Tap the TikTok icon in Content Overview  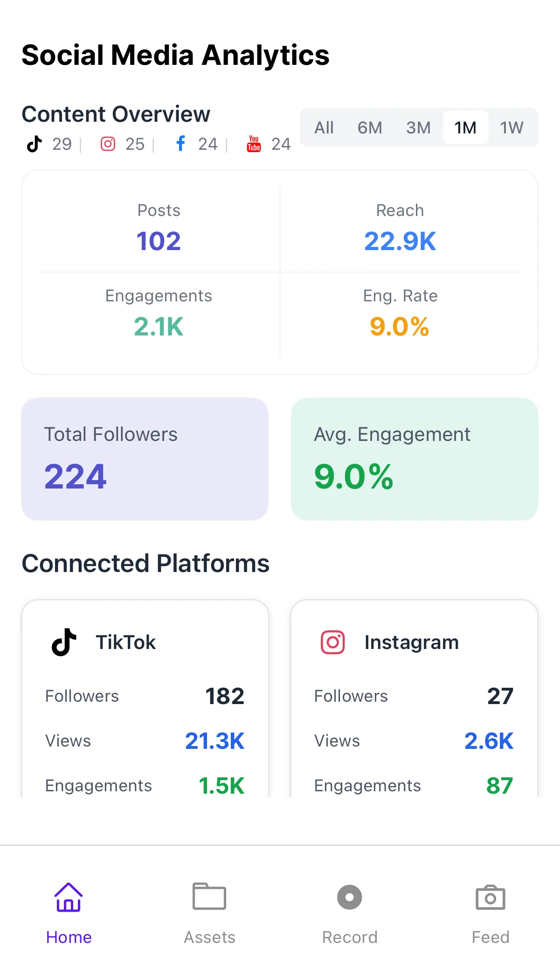pyautogui.click(x=35, y=144)
